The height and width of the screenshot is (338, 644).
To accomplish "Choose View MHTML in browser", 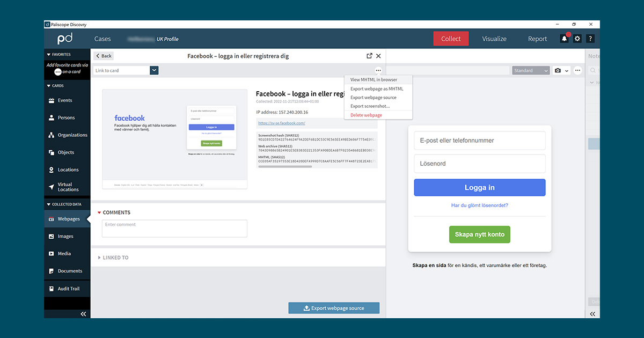I will pyautogui.click(x=374, y=80).
